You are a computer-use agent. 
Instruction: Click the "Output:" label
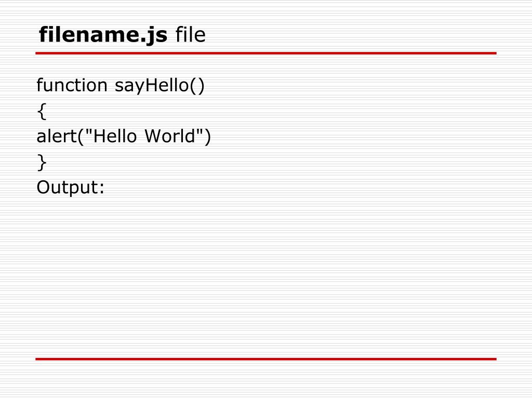pyautogui.click(x=71, y=187)
